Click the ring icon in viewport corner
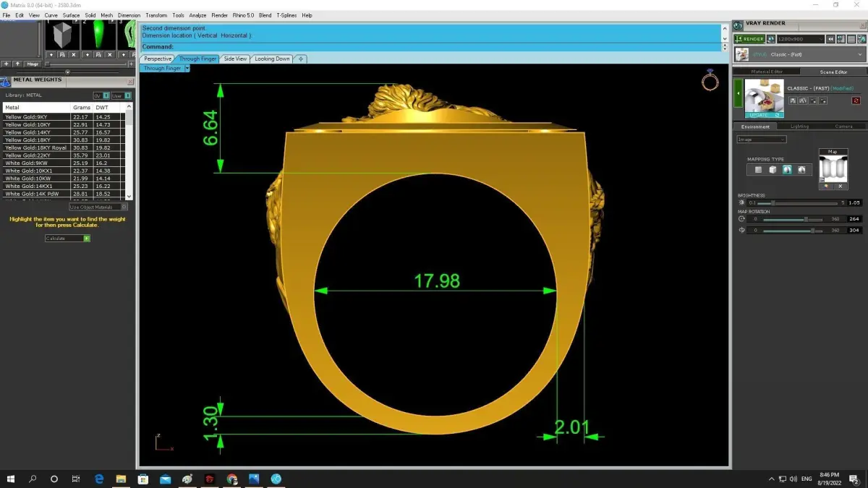Image resolution: width=868 pixels, height=488 pixels. (710, 80)
